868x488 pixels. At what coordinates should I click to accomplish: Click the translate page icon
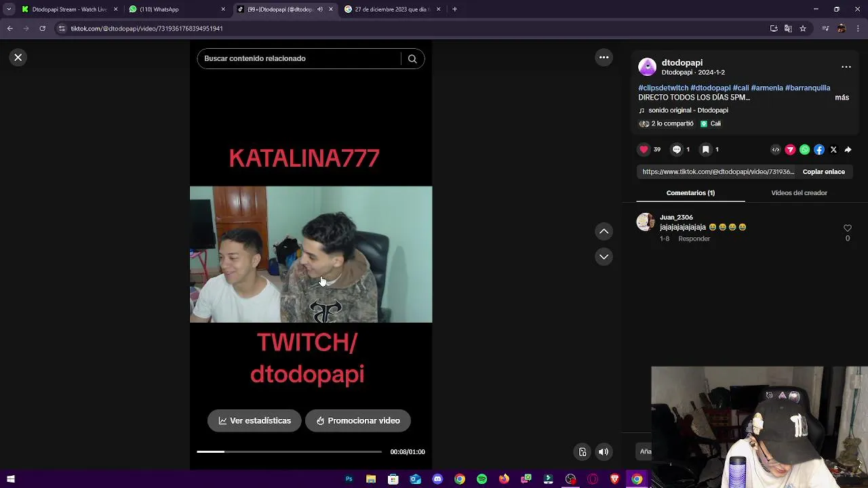point(788,28)
